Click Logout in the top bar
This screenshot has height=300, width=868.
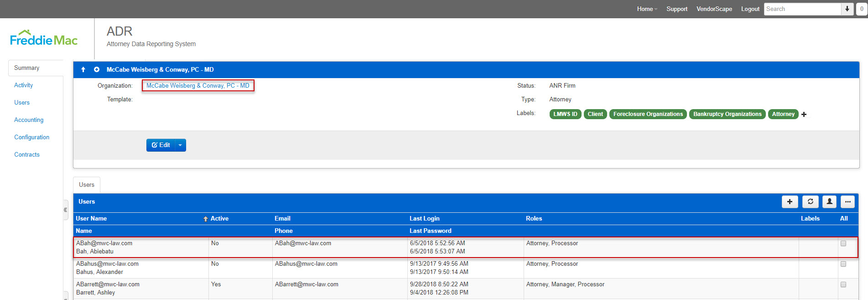(750, 9)
